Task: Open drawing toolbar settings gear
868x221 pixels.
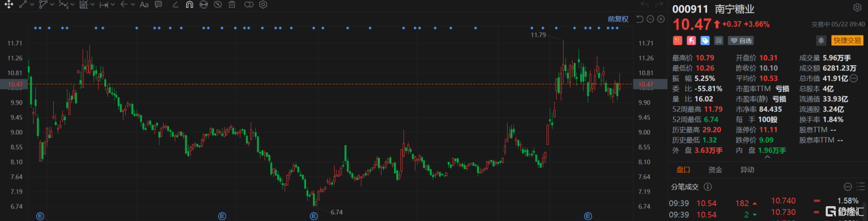Action: pyautogui.click(x=263, y=5)
